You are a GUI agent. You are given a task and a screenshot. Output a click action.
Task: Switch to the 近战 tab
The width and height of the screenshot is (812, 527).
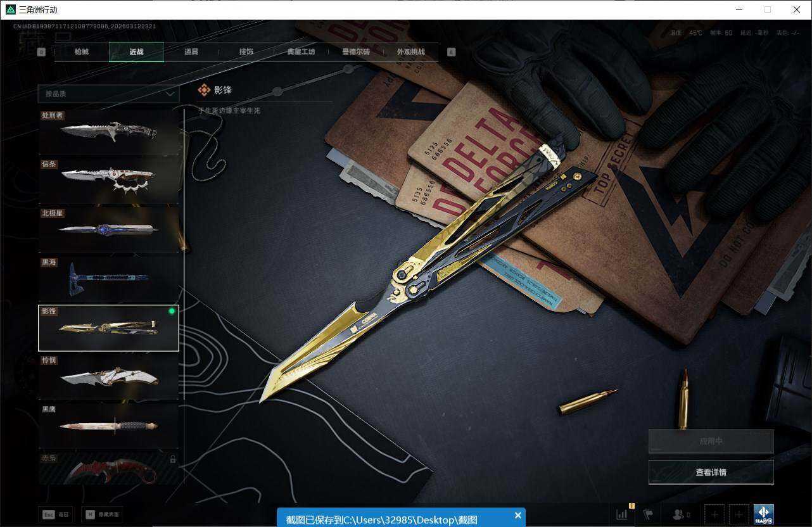[x=136, y=52]
